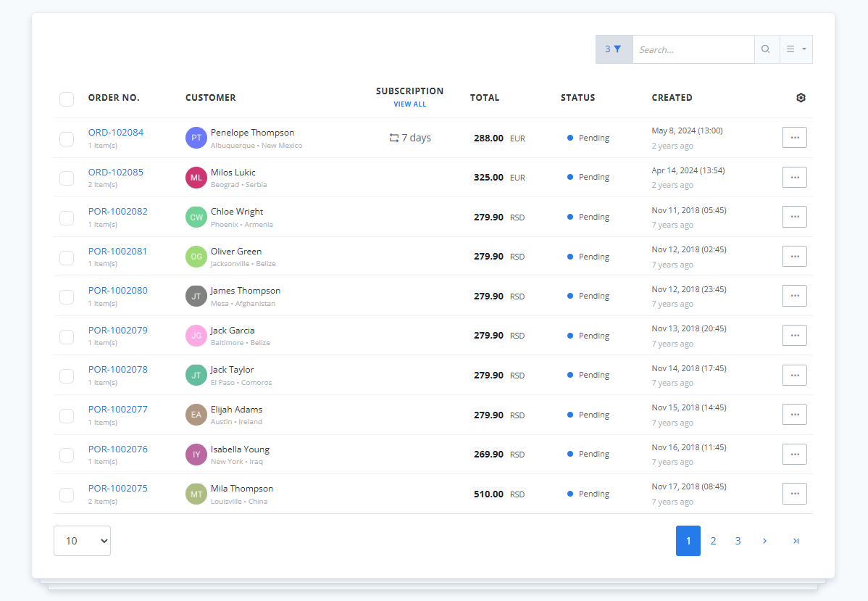This screenshot has height=601, width=868.
Task: Open VIEW ALL under Subscription column
Action: pos(409,104)
